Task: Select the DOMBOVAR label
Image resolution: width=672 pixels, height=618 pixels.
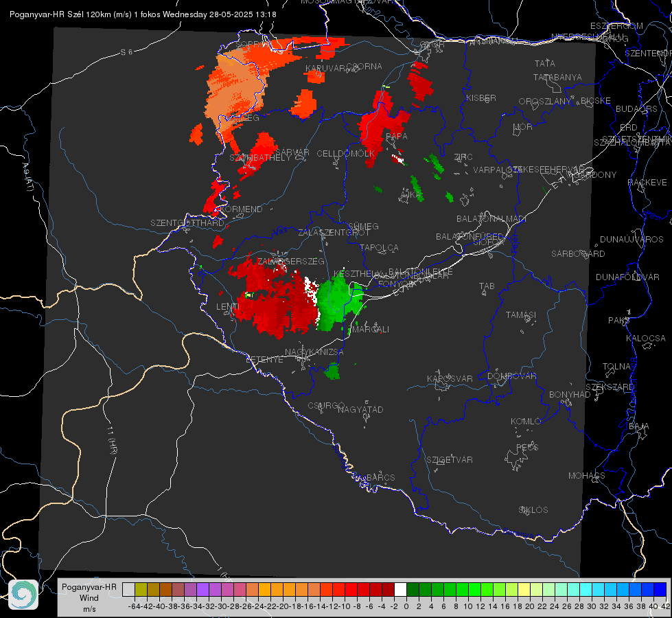Action: tap(511, 376)
